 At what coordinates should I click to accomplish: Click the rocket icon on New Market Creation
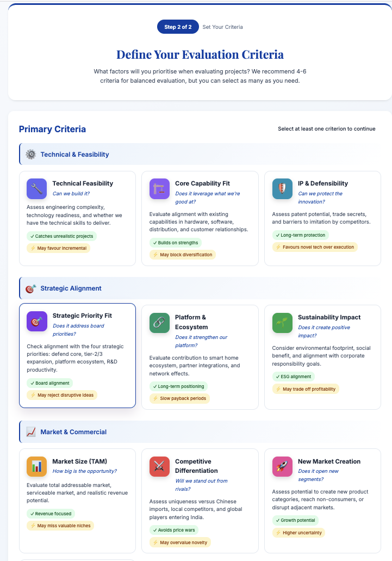click(282, 466)
